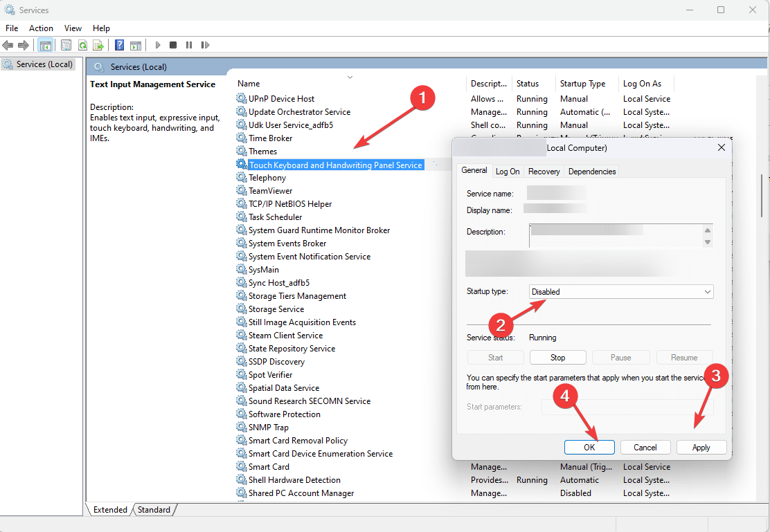Screen dimensions: 770x532
Task: Stop the service using the black square icon
Action: (174, 45)
